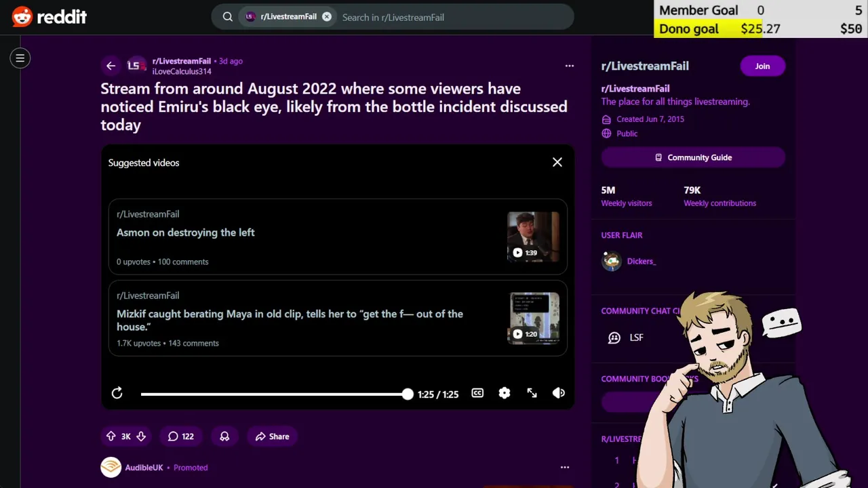Click the search magnifier icon
This screenshot has width=868, height=488.
(x=228, y=17)
